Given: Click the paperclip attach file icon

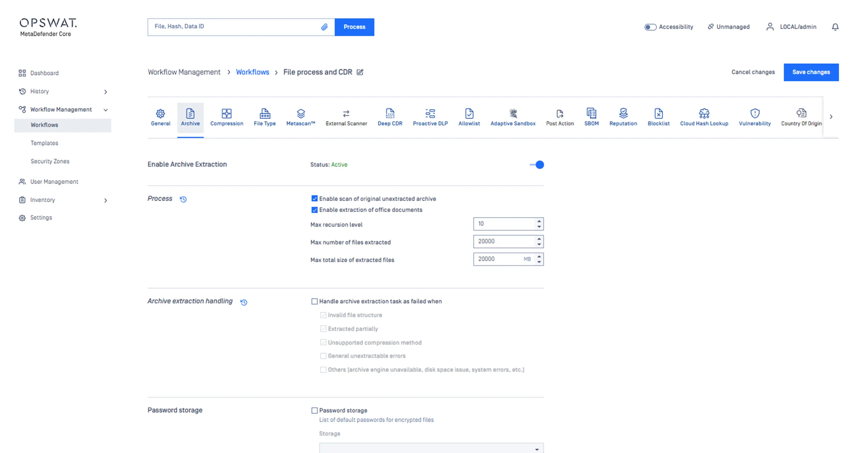Looking at the screenshot, I should pos(324,27).
